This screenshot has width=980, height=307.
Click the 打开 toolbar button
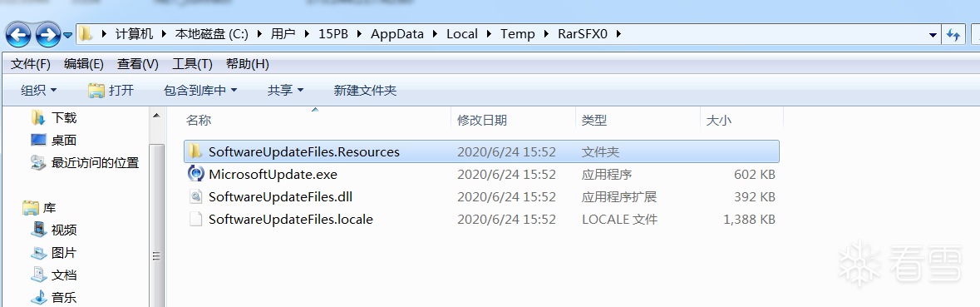(x=111, y=91)
